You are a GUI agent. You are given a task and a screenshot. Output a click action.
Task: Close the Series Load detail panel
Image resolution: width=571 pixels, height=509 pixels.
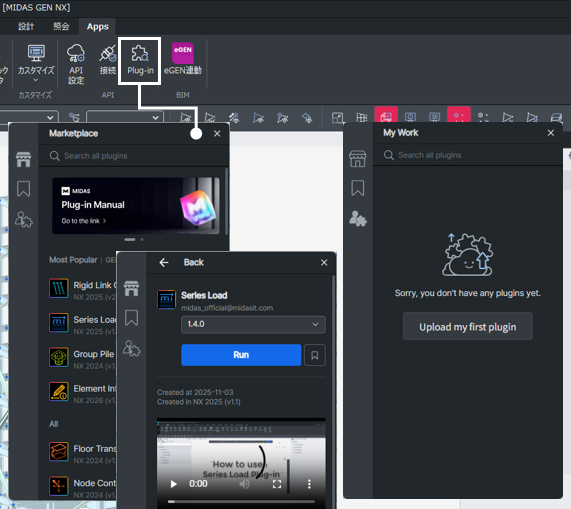[324, 263]
